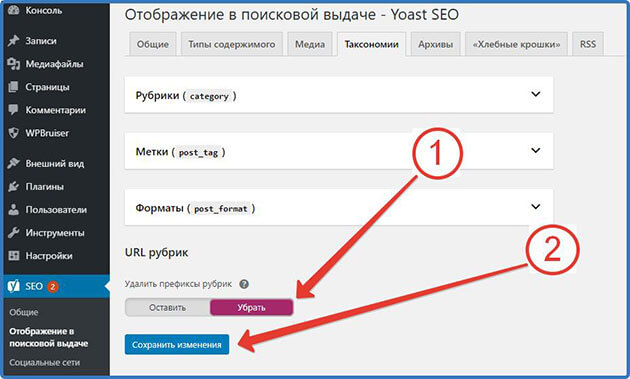Screen dimensions: 630x379
Task: Click the Пользователи user icon
Action: pyautogui.click(x=13, y=209)
